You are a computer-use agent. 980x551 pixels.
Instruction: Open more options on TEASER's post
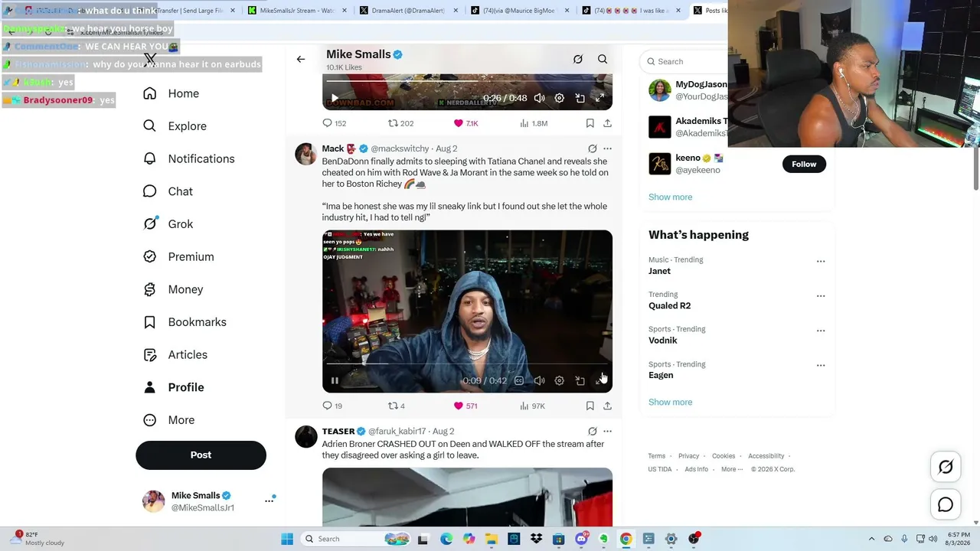coord(607,431)
